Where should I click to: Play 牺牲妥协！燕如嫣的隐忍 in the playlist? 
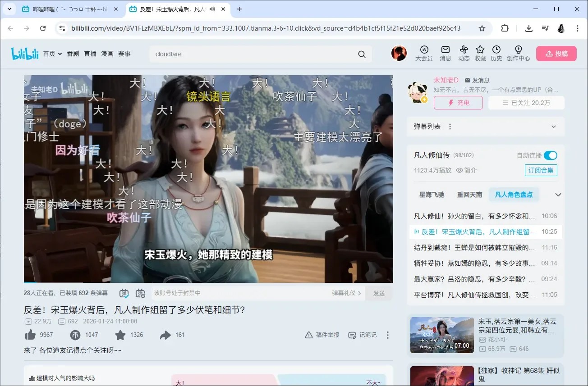pyautogui.click(x=485, y=263)
